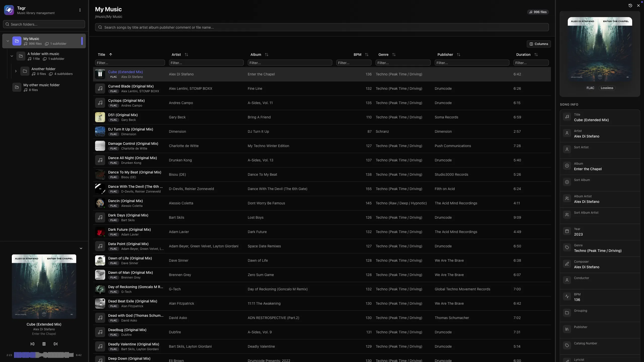Pause the Cube (Extended Mix) row
The image size is (644, 362).
[x=100, y=74]
